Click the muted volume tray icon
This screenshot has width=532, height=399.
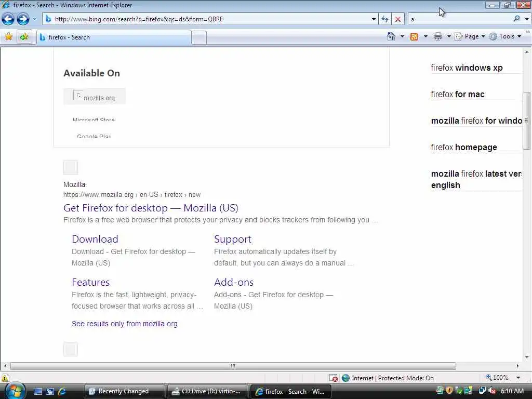tap(493, 391)
